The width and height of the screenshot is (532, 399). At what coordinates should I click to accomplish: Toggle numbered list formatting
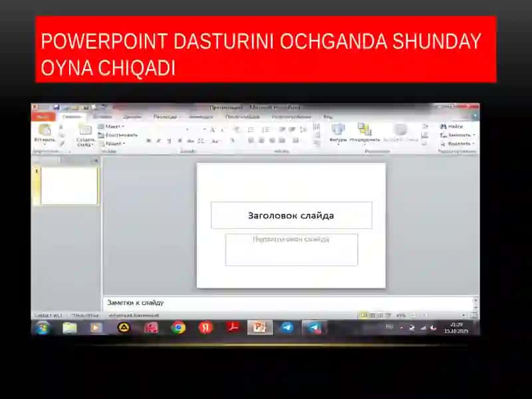click(x=265, y=130)
